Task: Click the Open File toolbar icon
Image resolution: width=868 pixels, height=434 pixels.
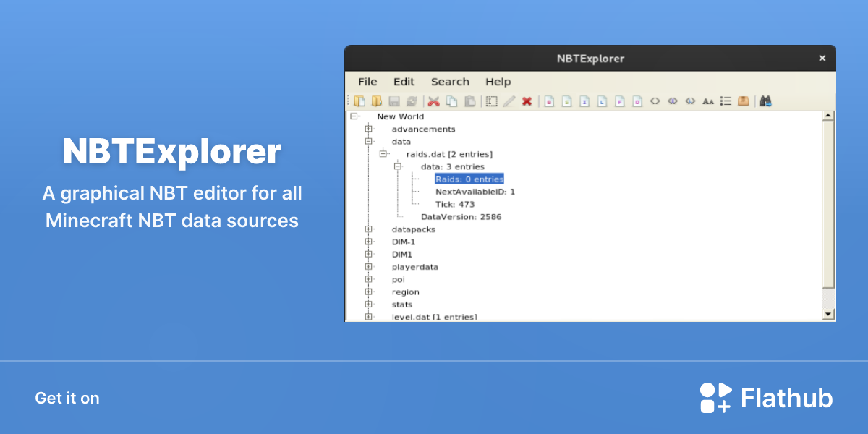Action: tap(359, 101)
